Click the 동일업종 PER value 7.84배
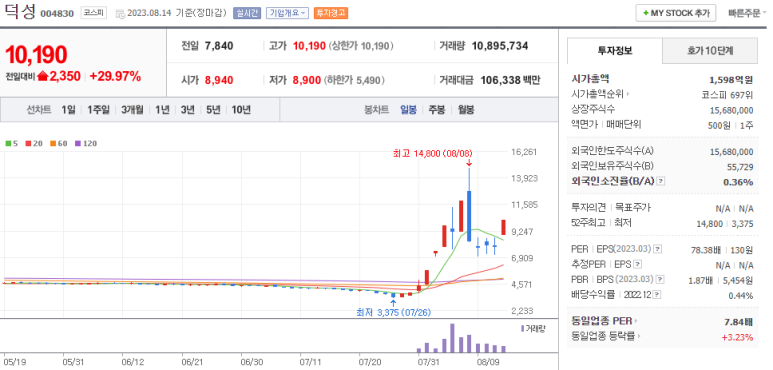This screenshot has height=370, width=773. pyautogui.click(x=738, y=322)
